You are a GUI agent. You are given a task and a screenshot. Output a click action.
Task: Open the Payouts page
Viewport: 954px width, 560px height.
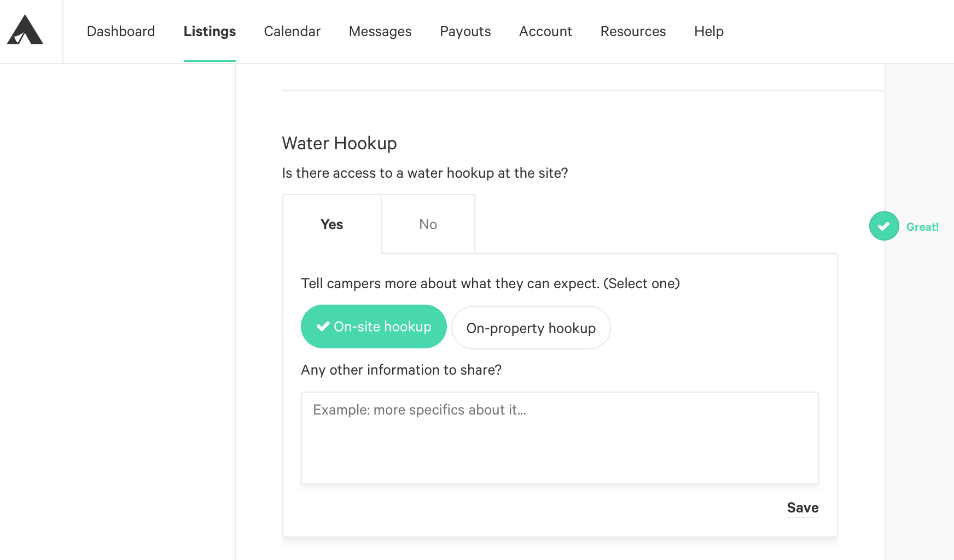point(466,31)
